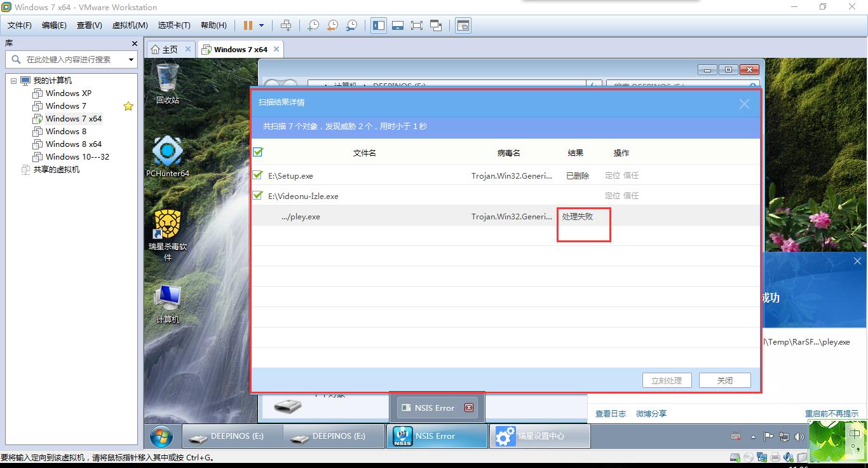The height and width of the screenshot is (468, 868).
Task: Select the .../pley.exe row file name
Action: (301, 217)
